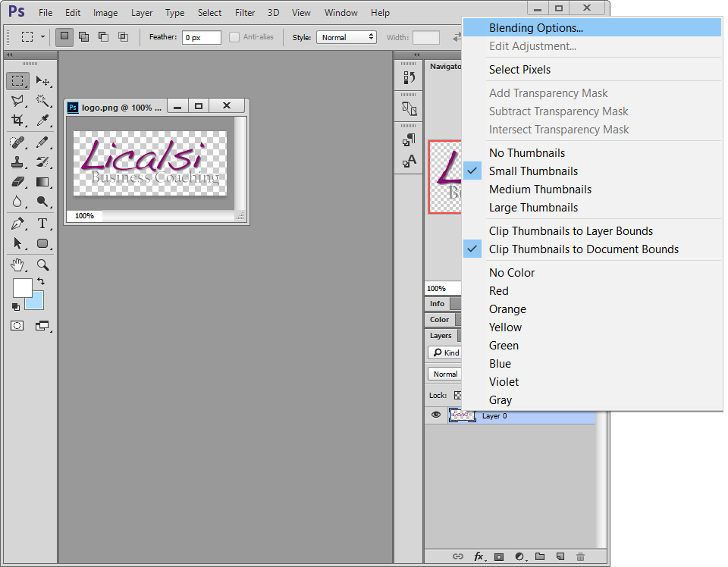Select the Crop tool
The height and width of the screenshot is (567, 728).
(x=17, y=121)
